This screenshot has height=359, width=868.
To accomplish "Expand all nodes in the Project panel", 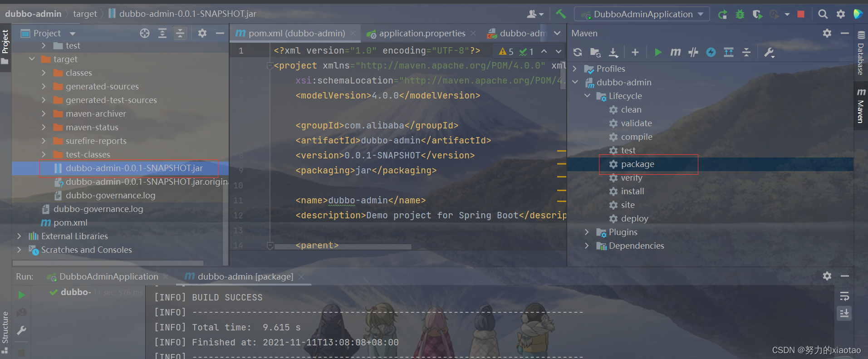I will pos(162,33).
